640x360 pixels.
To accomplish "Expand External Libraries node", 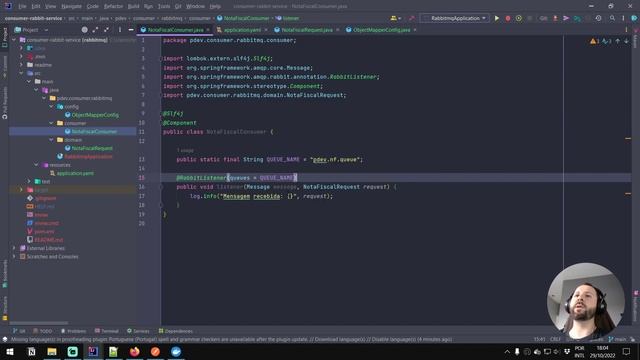I will click(14, 248).
